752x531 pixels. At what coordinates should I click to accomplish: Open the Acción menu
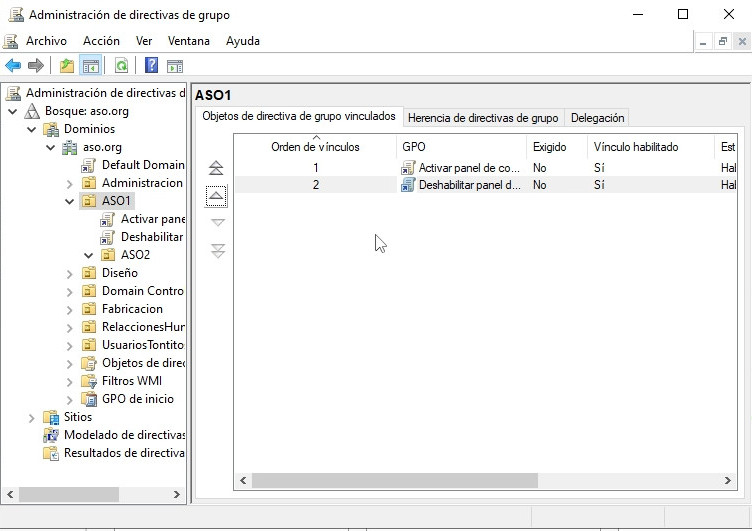coord(101,41)
